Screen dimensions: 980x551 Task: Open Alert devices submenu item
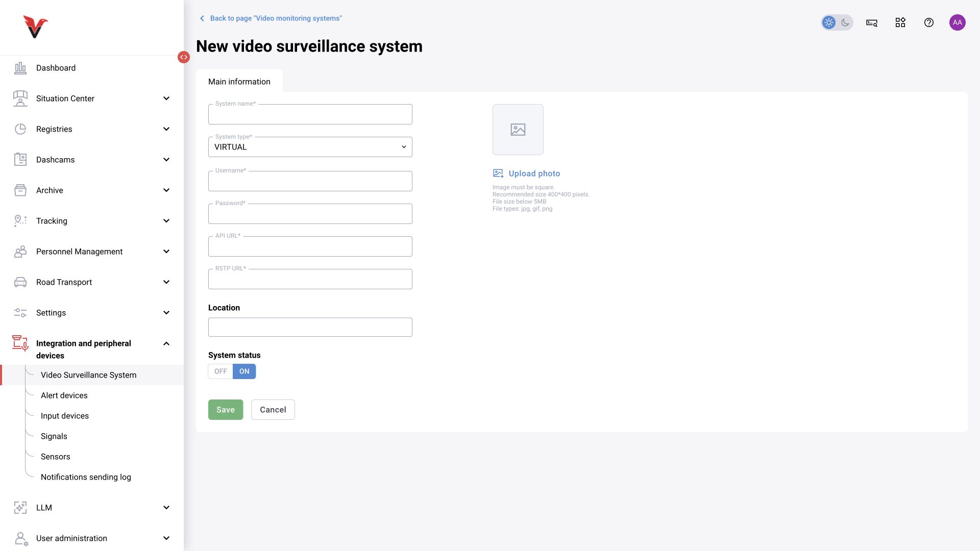[64, 395]
